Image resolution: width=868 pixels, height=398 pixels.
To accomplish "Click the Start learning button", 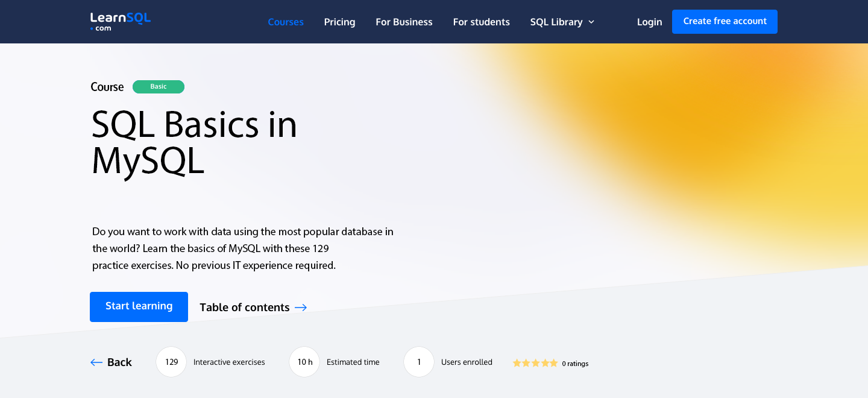I will [x=139, y=307].
